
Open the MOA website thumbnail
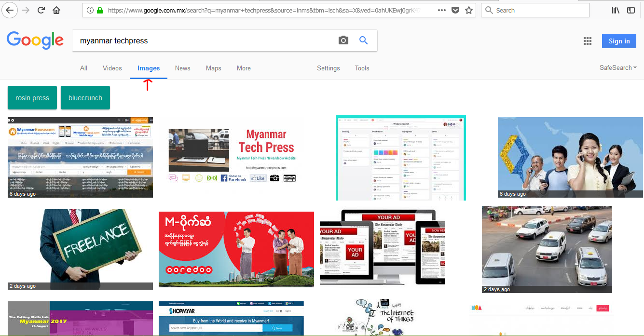(x=541, y=318)
